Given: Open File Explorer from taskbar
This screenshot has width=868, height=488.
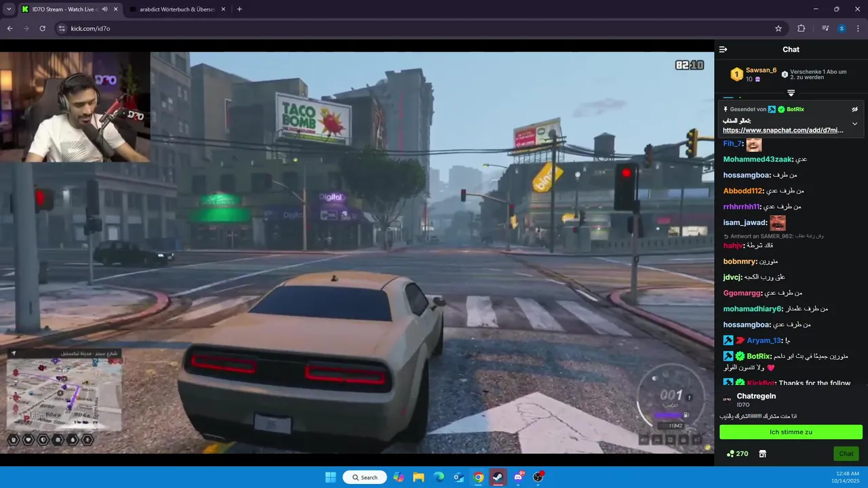Looking at the screenshot, I should pyautogui.click(x=418, y=477).
